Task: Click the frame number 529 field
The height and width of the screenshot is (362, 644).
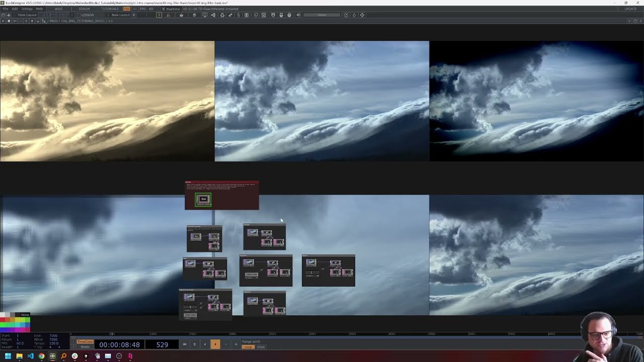Action: click(x=162, y=344)
